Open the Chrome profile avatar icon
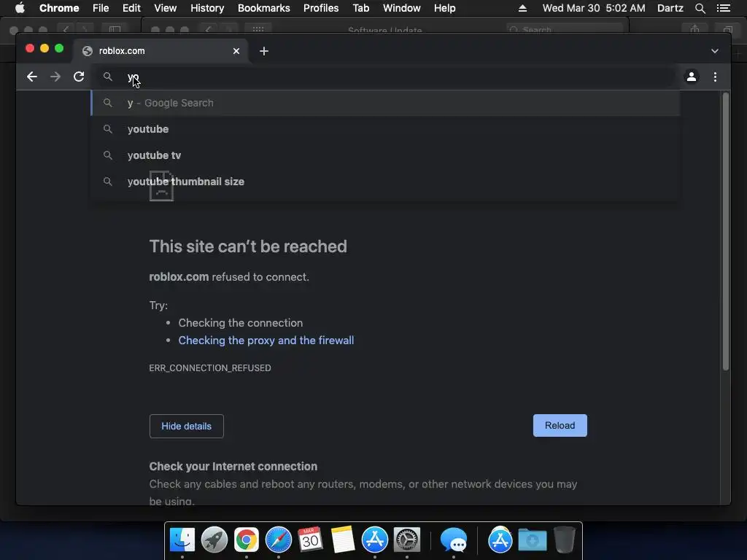 (692, 77)
